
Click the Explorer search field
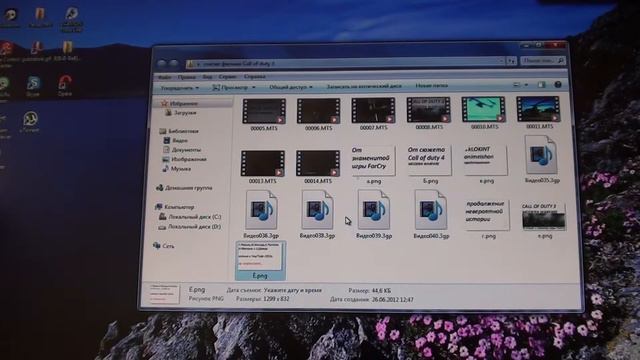coord(543,61)
